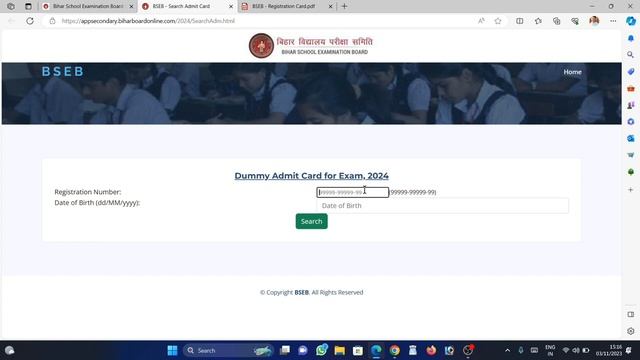640x360 pixels.
Task: Click the green Search button
Action: click(x=311, y=221)
